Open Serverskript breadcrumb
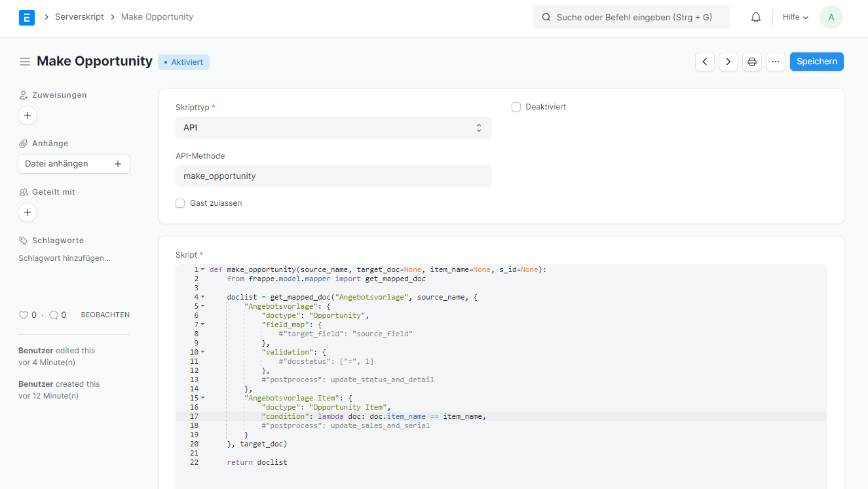Viewport: 868px width, 489px height. [x=79, y=17]
